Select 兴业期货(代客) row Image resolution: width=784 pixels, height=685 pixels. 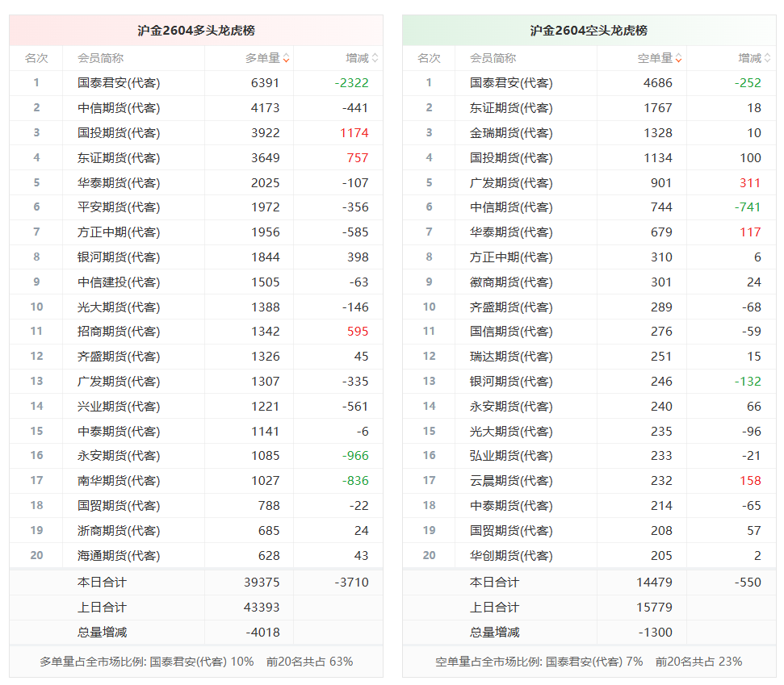pos(196,406)
